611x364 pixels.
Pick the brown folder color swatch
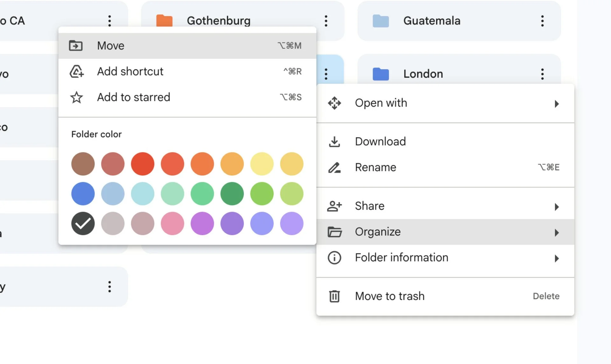(83, 164)
